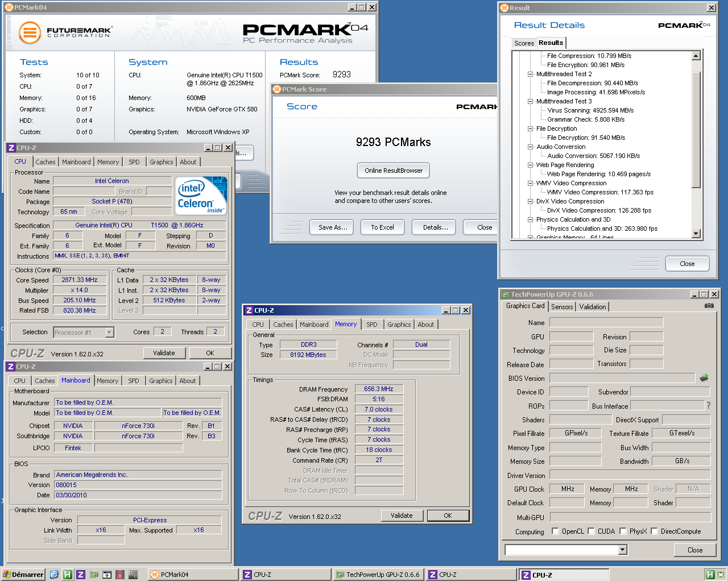Collapse the DivX Video Compression node
The height and width of the screenshot is (582, 728).
click(x=531, y=201)
